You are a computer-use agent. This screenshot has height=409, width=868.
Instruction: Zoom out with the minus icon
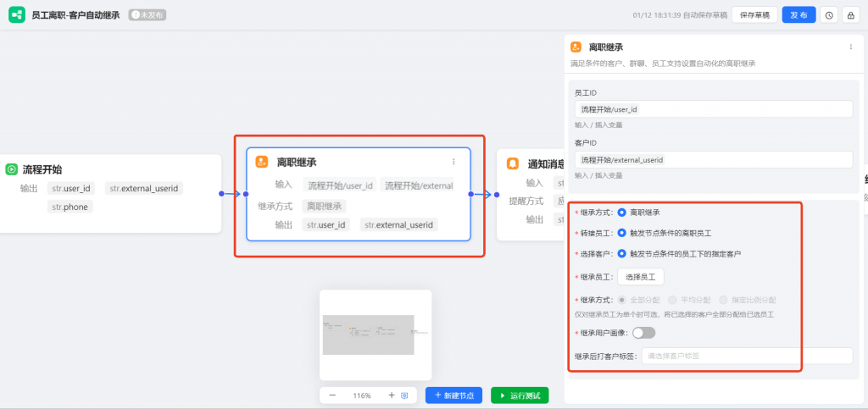click(332, 395)
